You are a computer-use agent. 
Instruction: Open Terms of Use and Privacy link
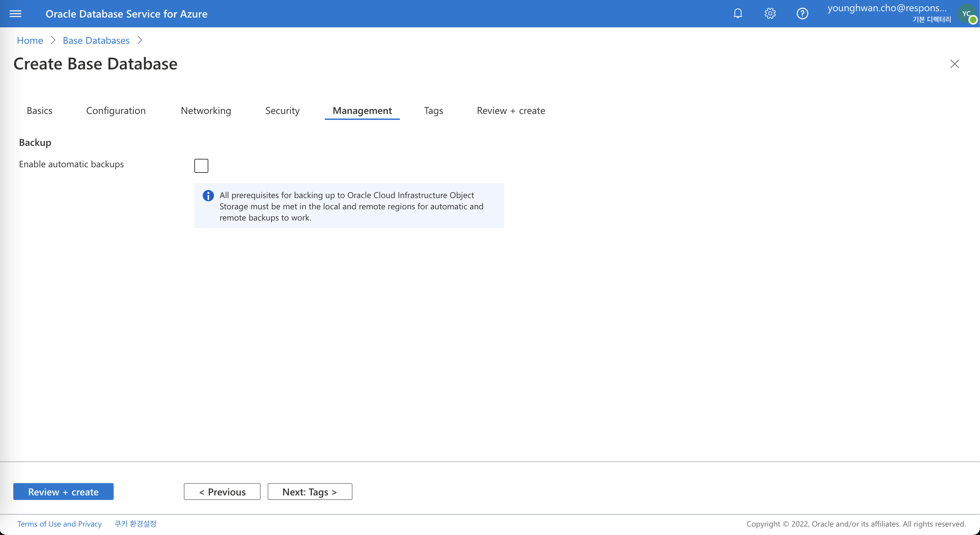point(60,524)
